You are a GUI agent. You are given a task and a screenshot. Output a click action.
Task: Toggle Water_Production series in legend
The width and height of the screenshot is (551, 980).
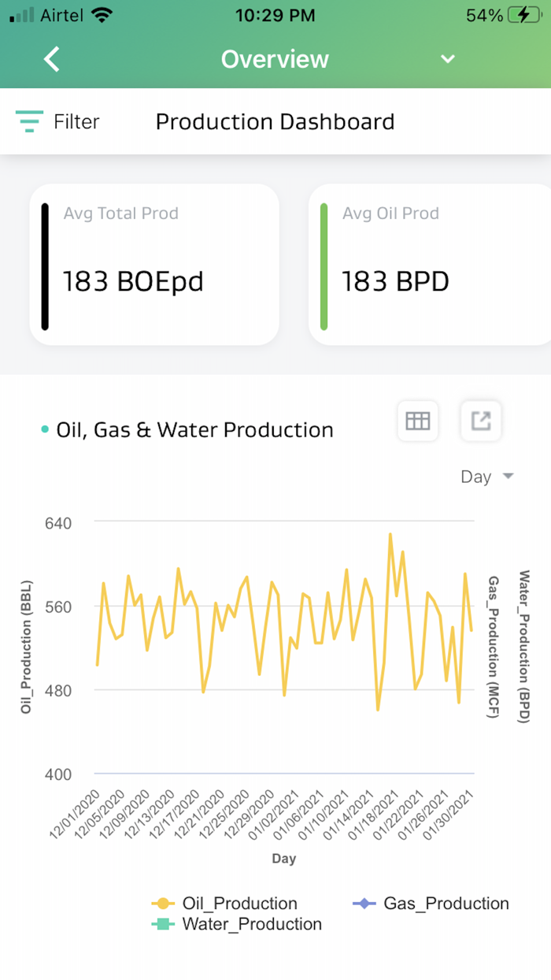click(236, 924)
